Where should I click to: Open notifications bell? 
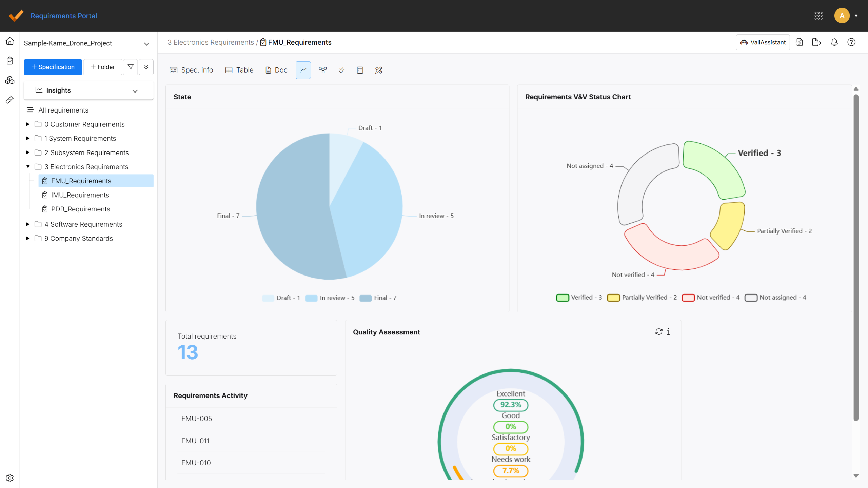pyautogui.click(x=834, y=42)
